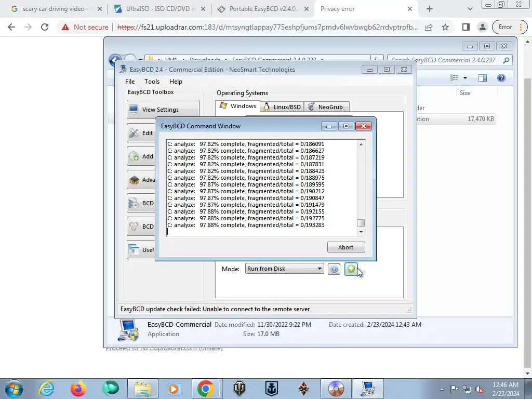Image resolution: width=532 pixels, height=399 pixels.
Task: Click the Action Center flag tray icon
Action: pyautogui.click(x=454, y=389)
